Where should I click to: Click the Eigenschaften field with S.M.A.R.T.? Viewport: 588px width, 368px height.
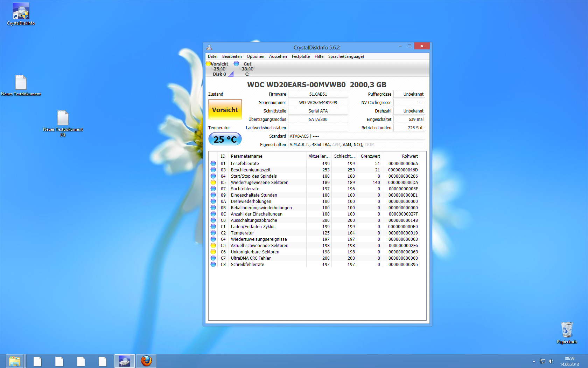pyautogui.click(x=357, y=145)
